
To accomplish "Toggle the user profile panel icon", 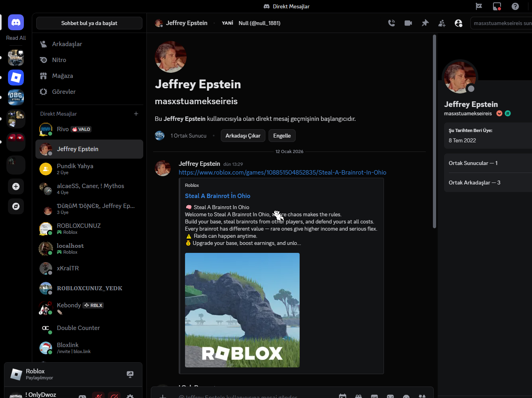I will coord(458,23).
